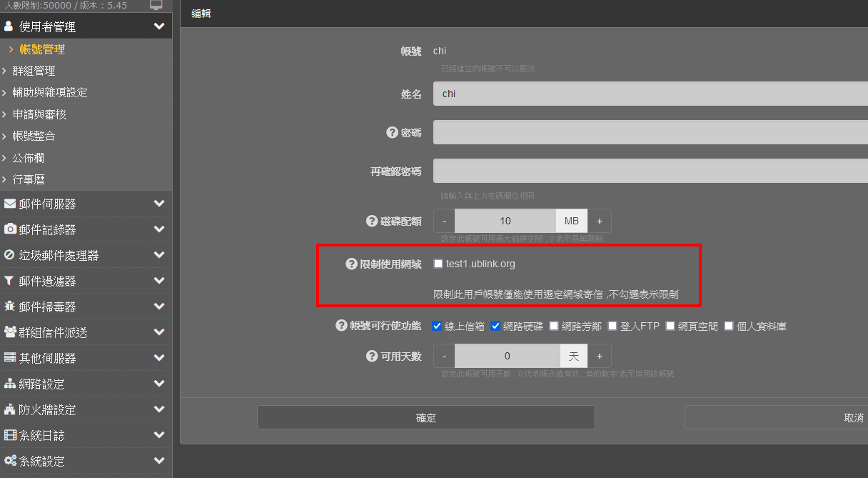Open 群組管理 in the sidebar
The image size is (868, 478).
pos(34,71)
